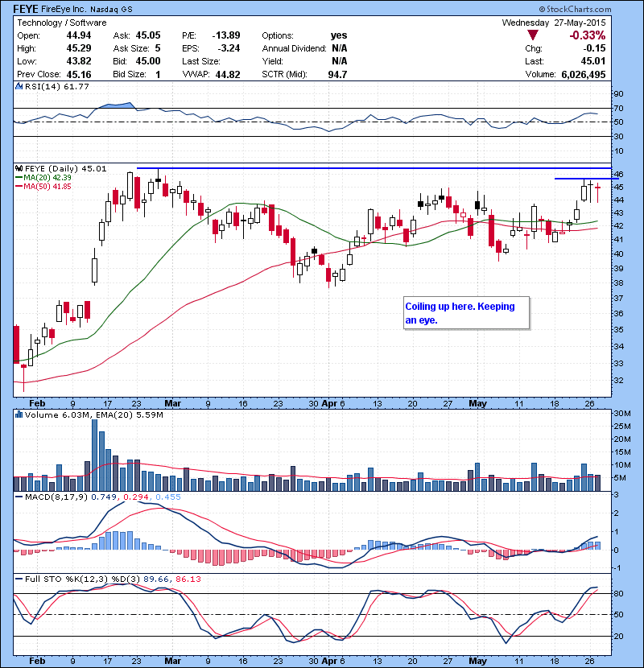
Task: Click the 32 label on price axis
Action: (x=618, y=381)
